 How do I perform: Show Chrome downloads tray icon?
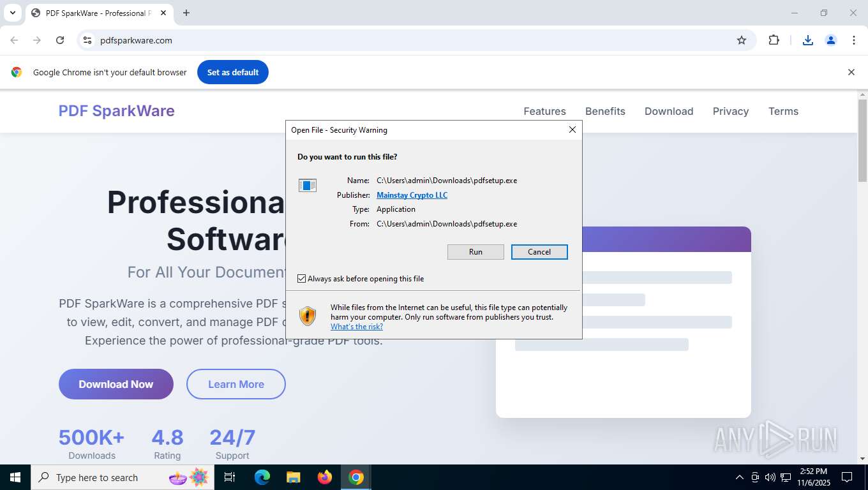pyautogui.click(x=808, y=40)
